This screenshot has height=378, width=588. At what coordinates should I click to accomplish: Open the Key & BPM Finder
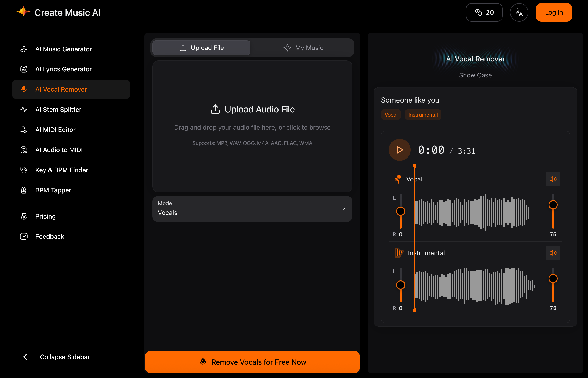click(62, 170)
